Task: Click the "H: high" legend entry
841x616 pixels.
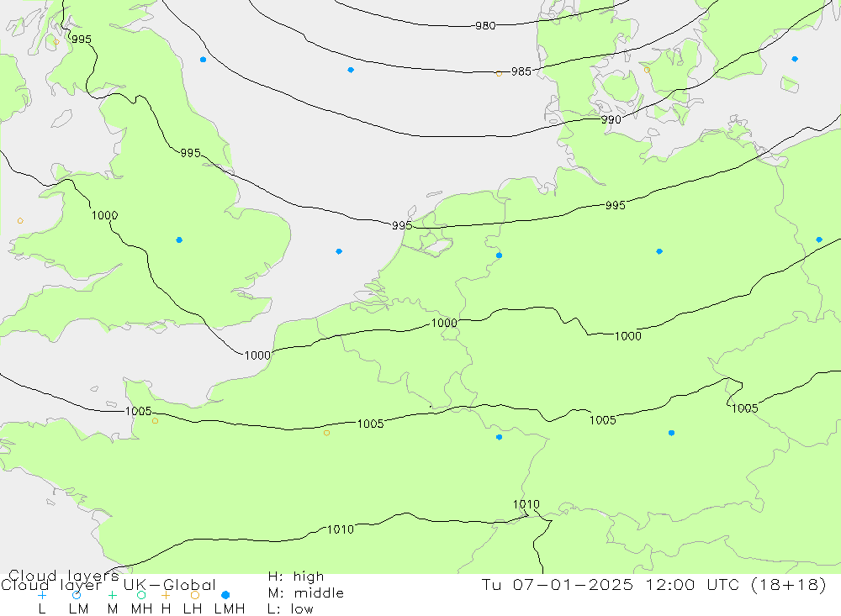Action: tap(296, 577)
